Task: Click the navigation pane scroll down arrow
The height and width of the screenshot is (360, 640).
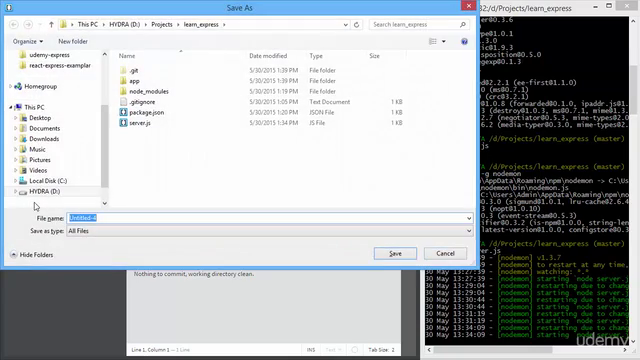Action: [104, 203]
